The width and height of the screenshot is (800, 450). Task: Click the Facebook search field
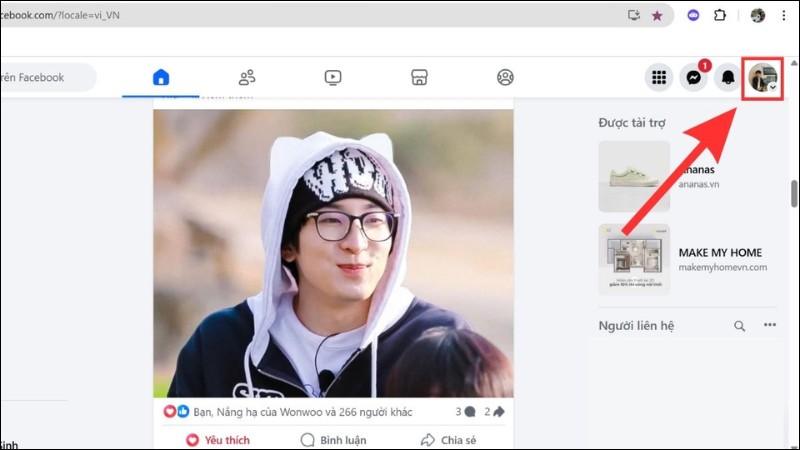[47, 78]
